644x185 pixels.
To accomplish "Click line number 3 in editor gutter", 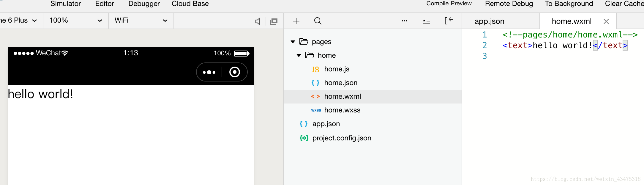I will [484, 56].
